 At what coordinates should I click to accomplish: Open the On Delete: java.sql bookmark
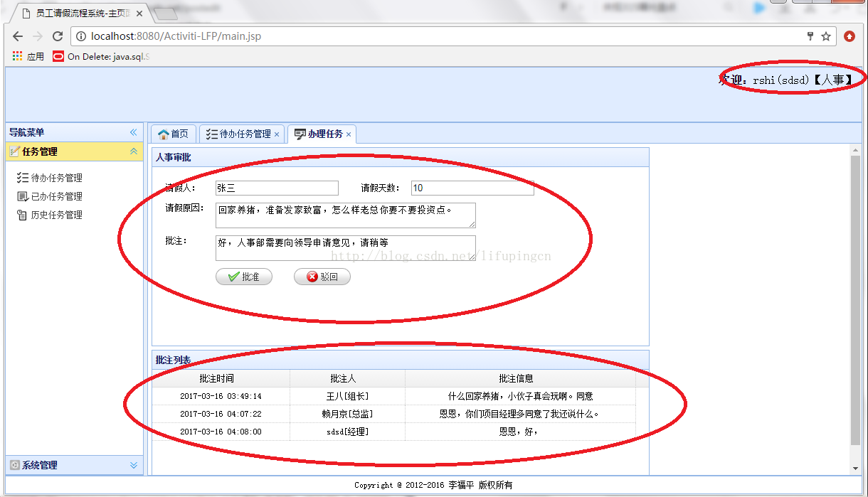point(102,56)
